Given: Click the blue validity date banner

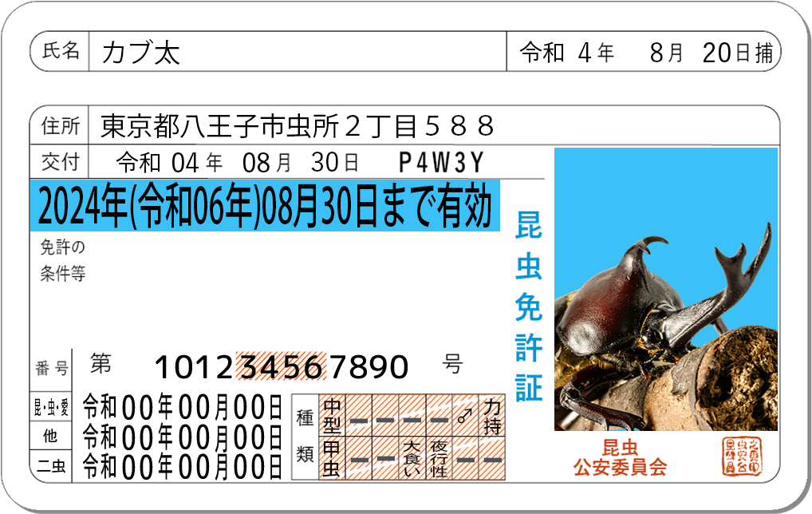Looking at the screenshot, I should click(263, 207).
